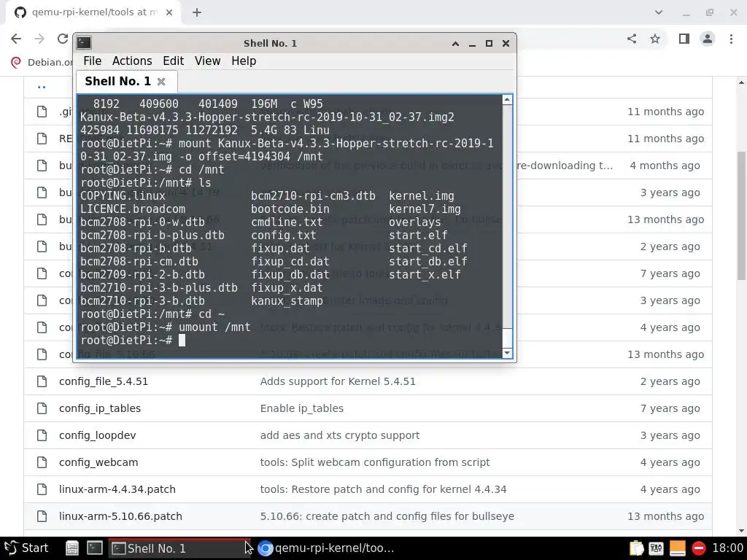Click file icon beside config_loopdev
The height and width of the screenshot is (560, 747).
[42, 435]
